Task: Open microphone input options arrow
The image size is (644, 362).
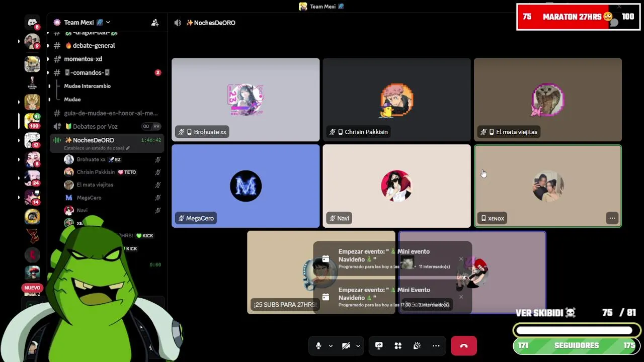Action: click(x=331, y=346)
